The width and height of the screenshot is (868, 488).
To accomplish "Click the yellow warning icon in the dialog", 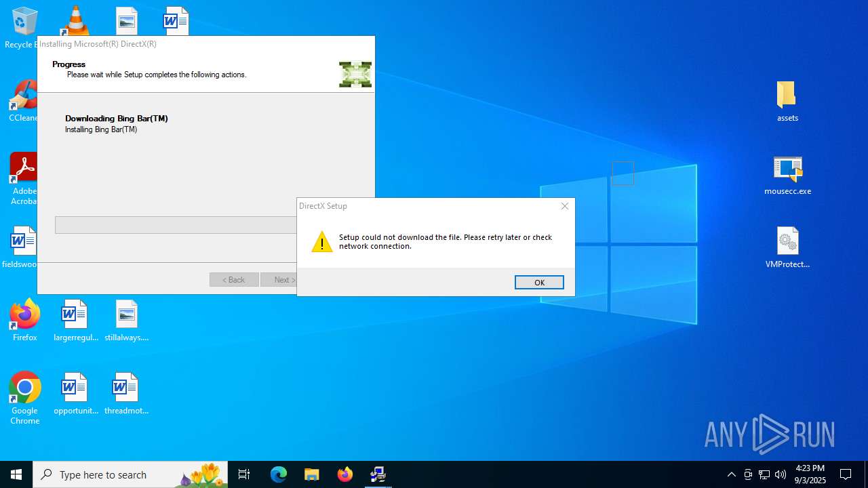I will pyautogui.click(x=322, y=241).
